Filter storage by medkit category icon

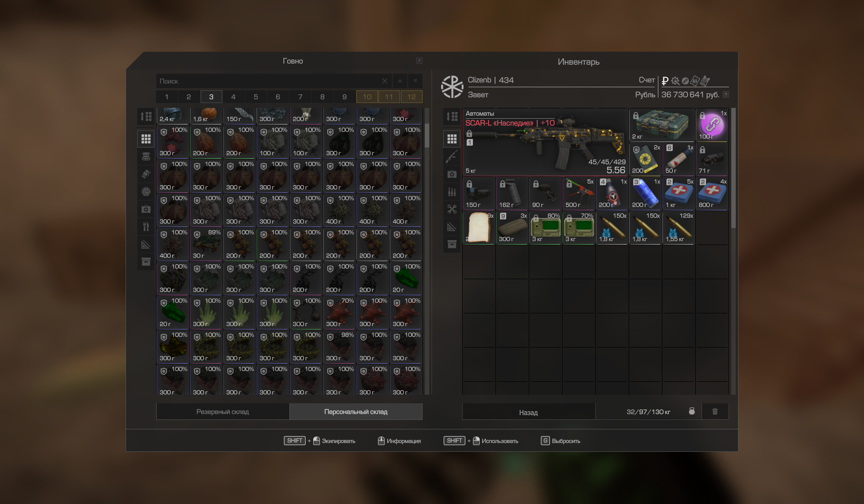[146, 209]
